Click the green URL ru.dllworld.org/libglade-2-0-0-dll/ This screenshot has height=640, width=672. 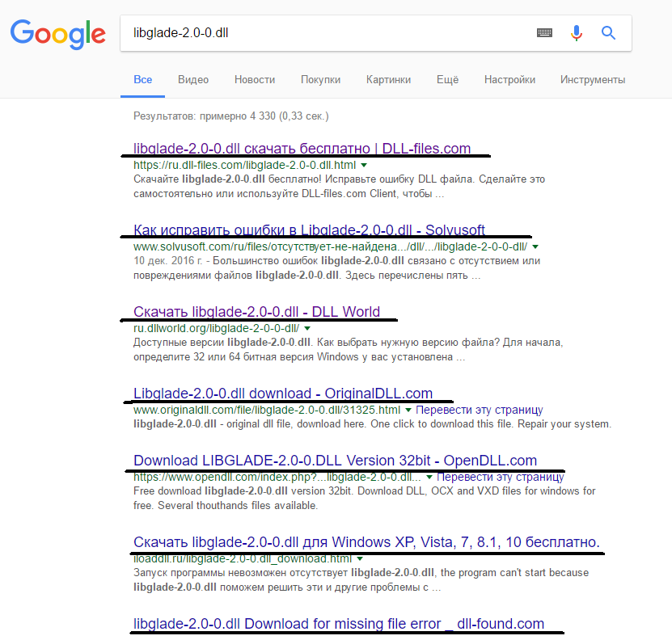[x=217, y=328]
